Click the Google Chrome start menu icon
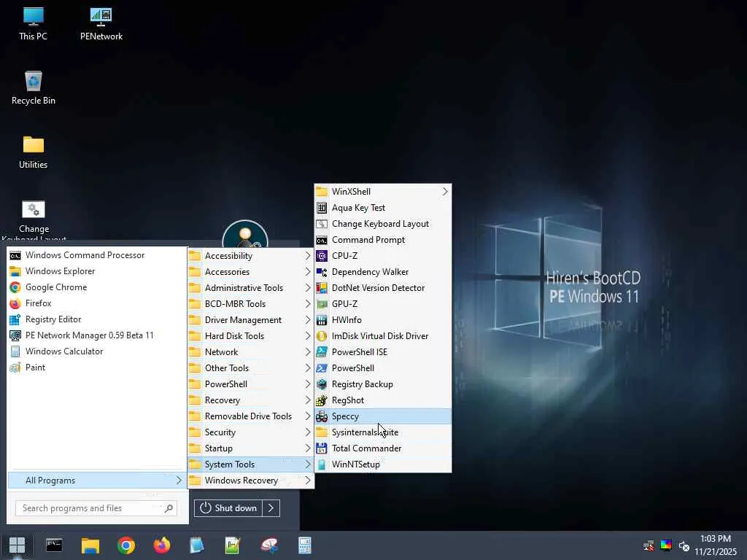This screenshot has width=747, height=560. [15, 287]
